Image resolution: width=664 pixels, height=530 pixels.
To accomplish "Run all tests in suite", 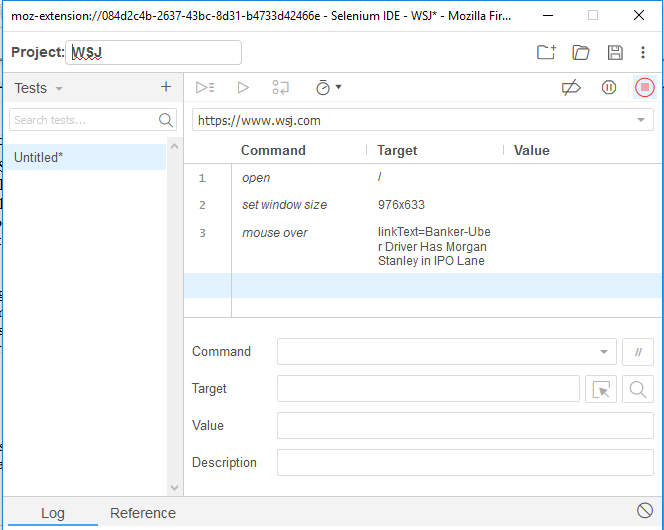I will point(205,88).
